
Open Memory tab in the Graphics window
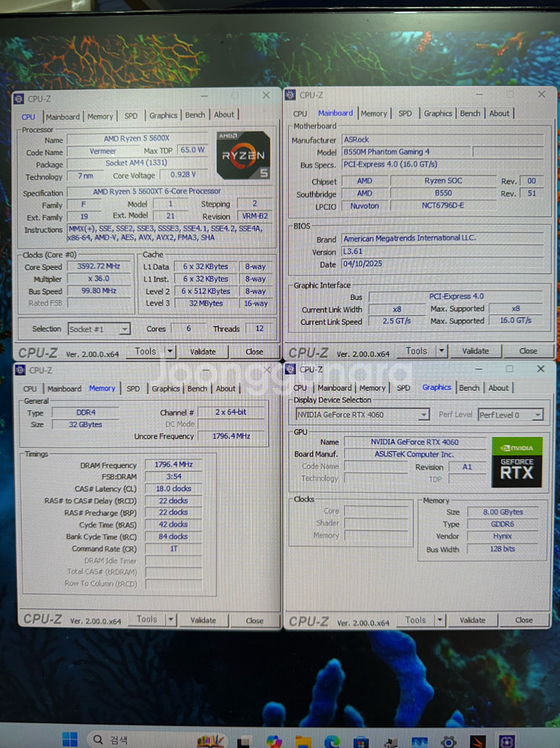point(373,389)
